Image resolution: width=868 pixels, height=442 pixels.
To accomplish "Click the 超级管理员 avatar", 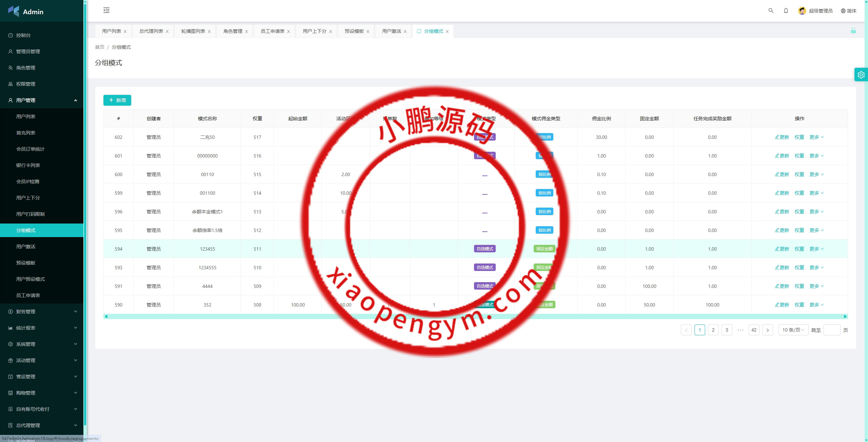I will click(802, 11).
